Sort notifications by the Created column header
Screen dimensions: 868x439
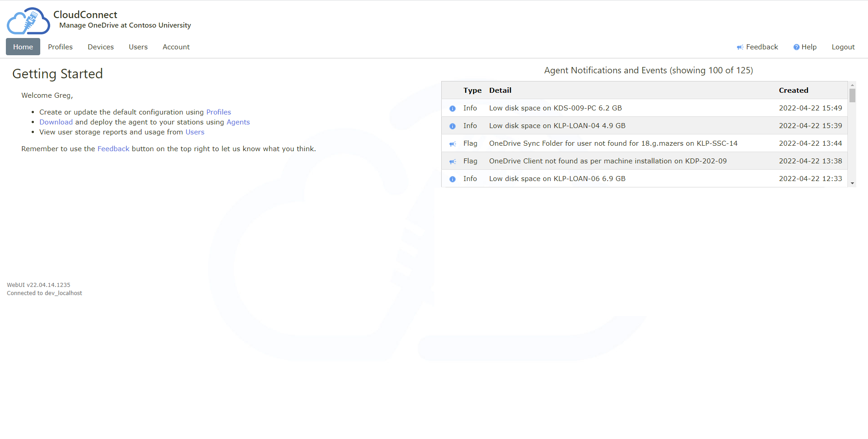pyautogui.click(x=793, y=91)
